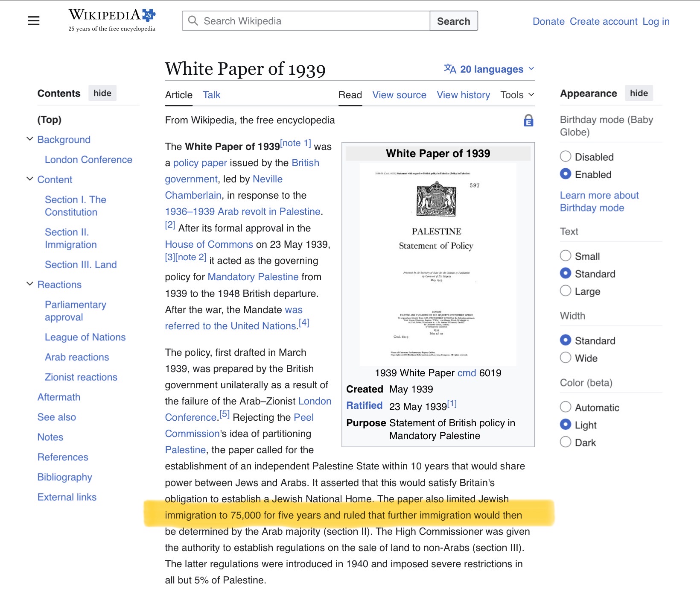Open the White Paper document thumbnail
Viewport: 700px width, 595px height.
coord(438,264)
